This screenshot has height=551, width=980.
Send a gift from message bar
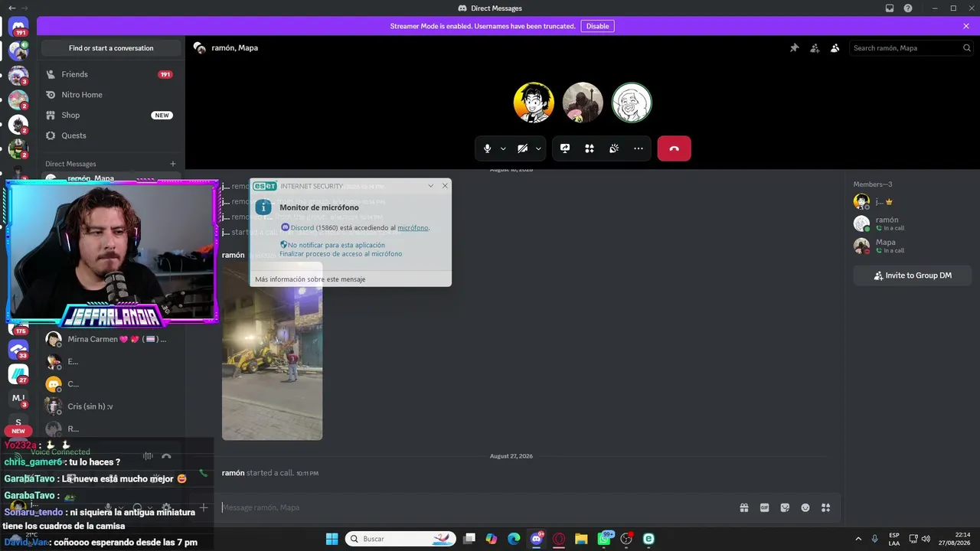(743, 507)
